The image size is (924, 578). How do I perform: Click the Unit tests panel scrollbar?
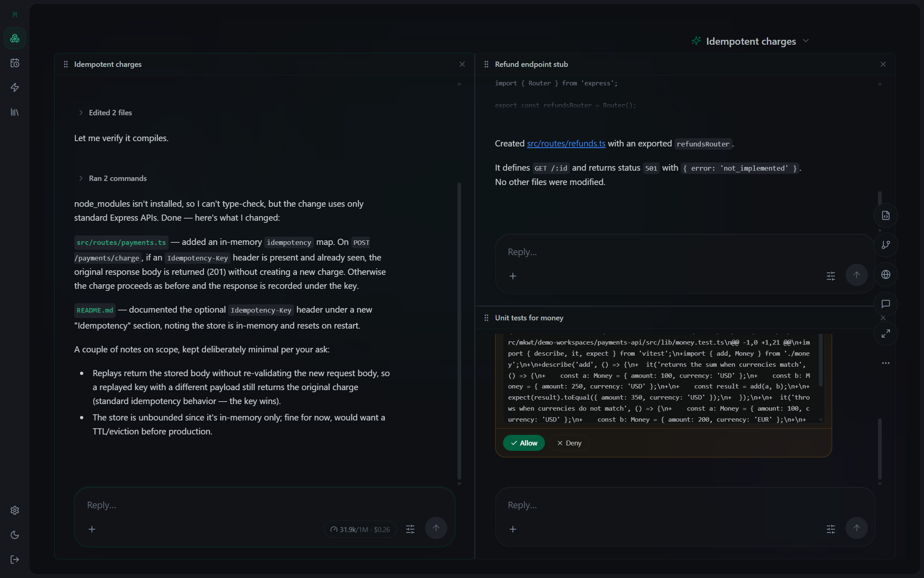click(880, 449)
